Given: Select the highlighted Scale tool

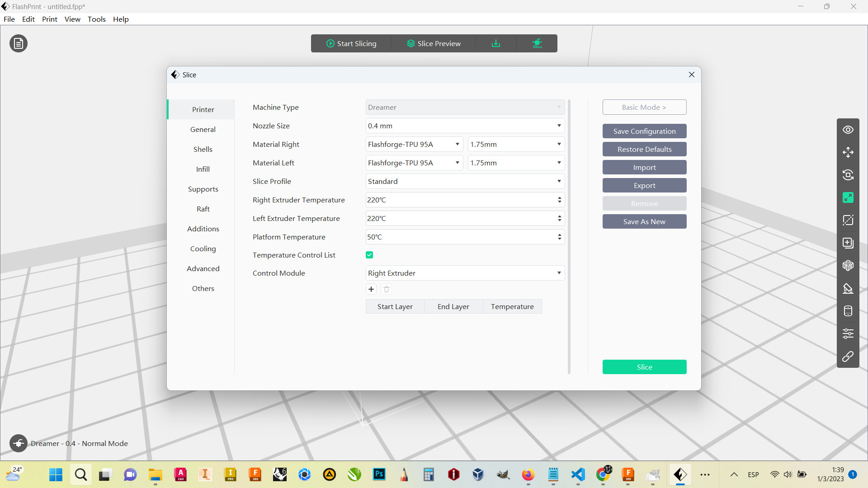Looking at the screenshot, I should click(x=848, y=197).
